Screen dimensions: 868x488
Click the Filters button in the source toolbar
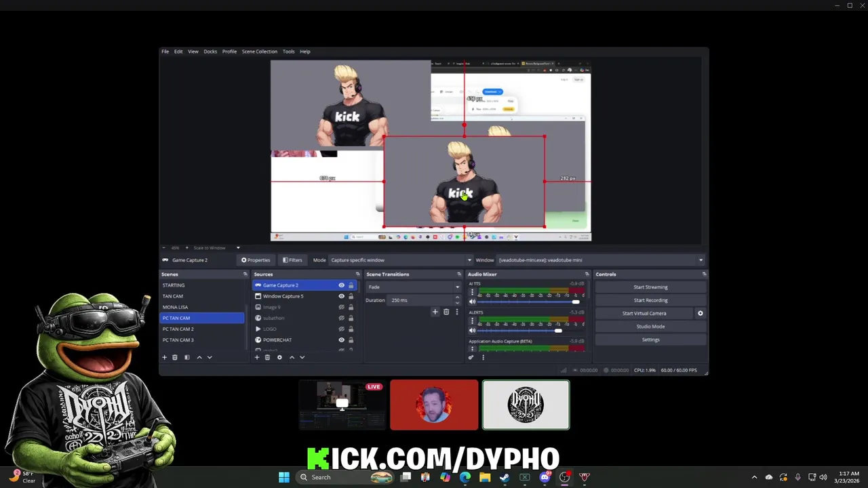pyautogui.click(x=292, y=260)
